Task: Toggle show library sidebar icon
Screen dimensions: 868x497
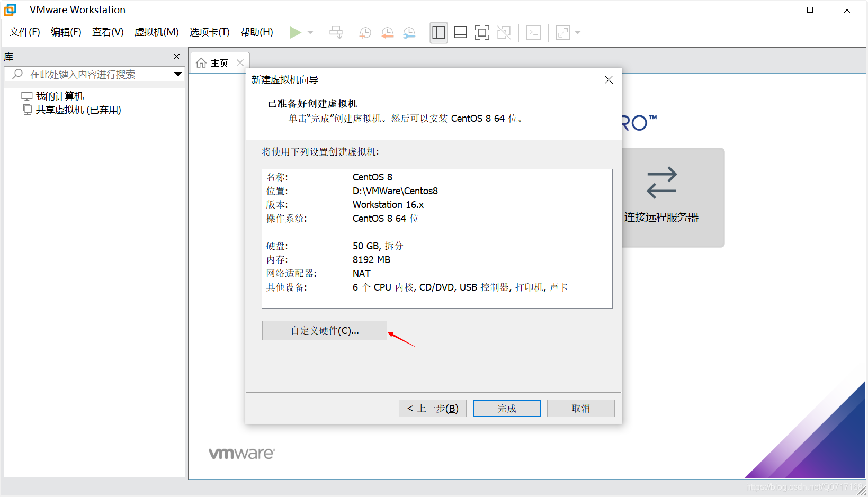Action: (439, 32)
